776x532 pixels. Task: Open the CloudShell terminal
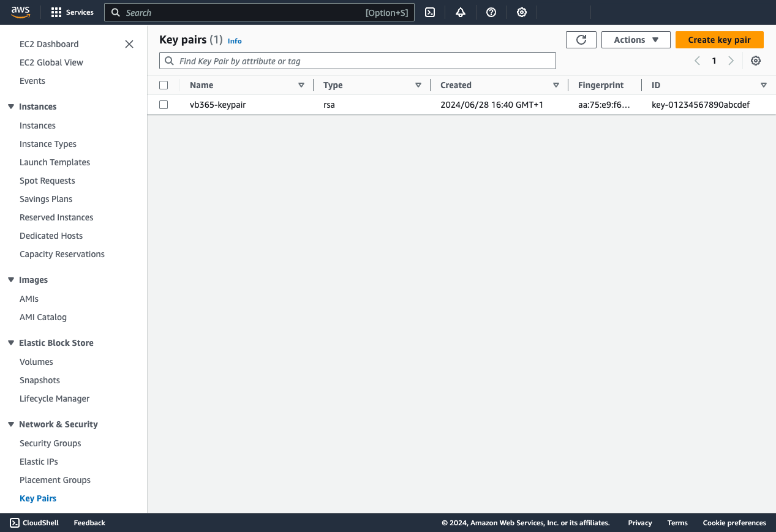tap(34, 523)
